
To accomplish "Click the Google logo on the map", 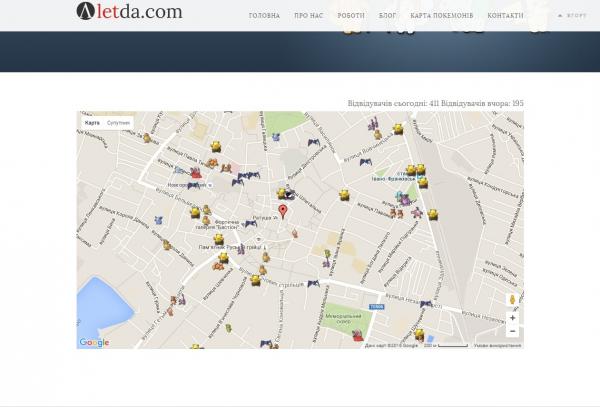I will (94, 342).
